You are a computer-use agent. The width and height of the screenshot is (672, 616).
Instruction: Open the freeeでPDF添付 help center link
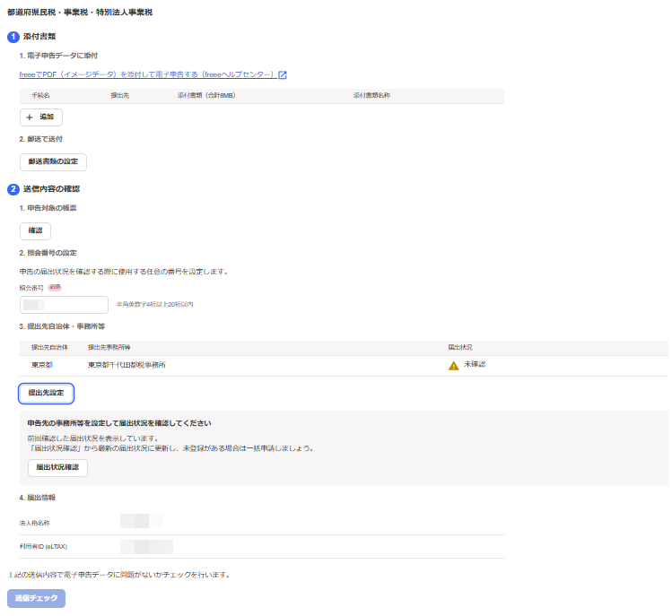tap(145, 74)
